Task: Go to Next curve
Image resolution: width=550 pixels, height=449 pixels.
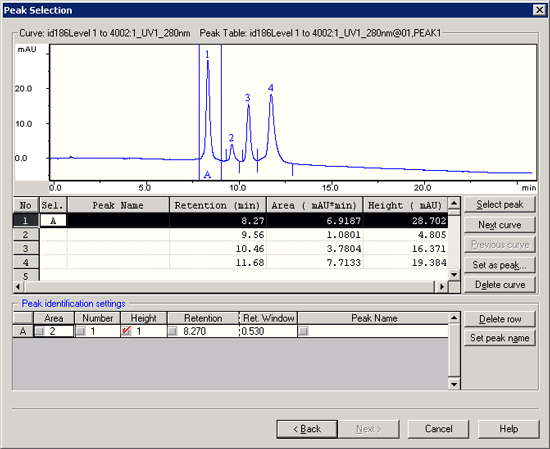Action: click(x=500, y=225)
